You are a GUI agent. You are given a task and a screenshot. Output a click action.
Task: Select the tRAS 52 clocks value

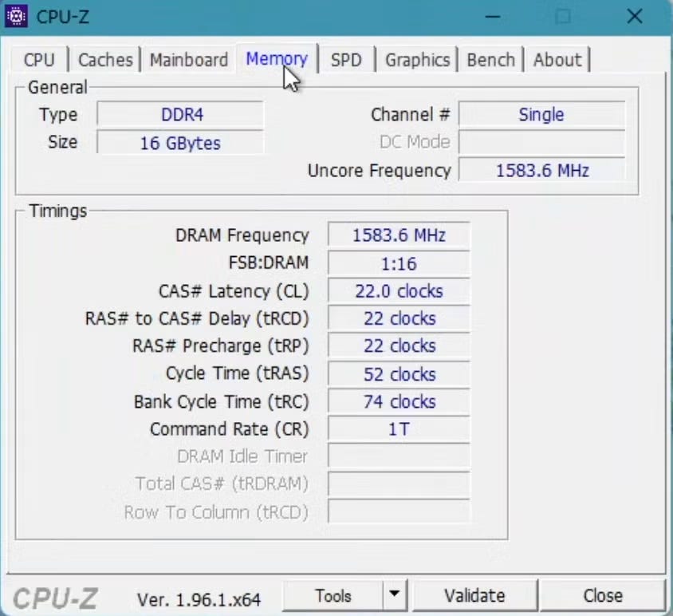(399, 373)
